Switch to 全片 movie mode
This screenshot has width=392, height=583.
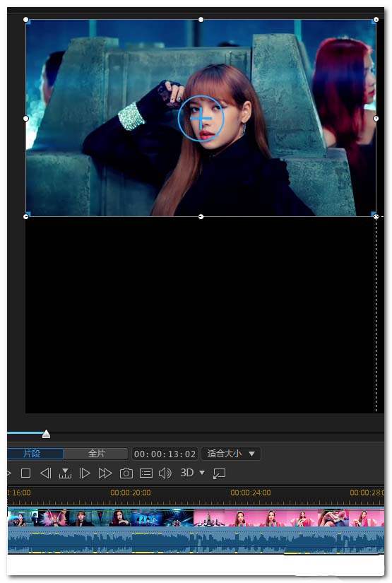pyautogui.click(x=96, y=454)
